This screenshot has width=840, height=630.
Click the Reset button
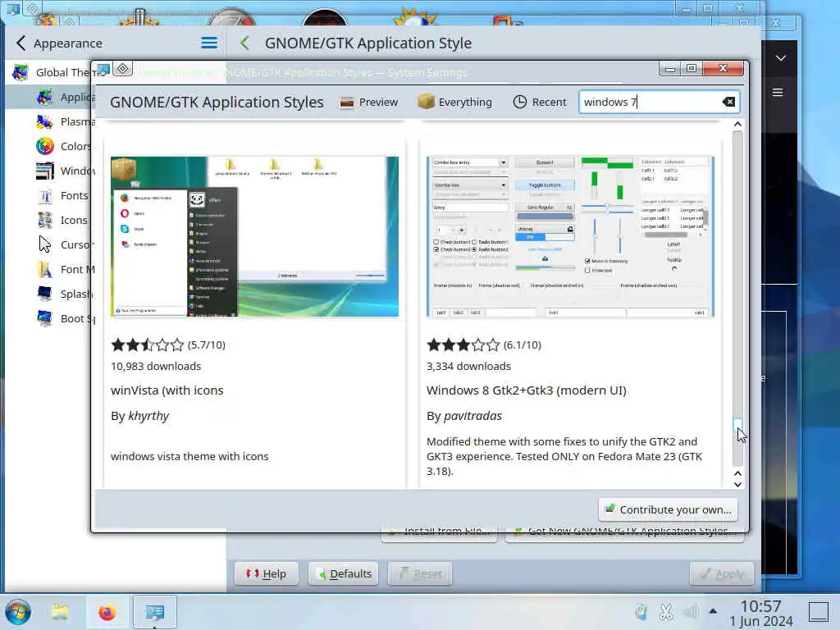[420, 573]
